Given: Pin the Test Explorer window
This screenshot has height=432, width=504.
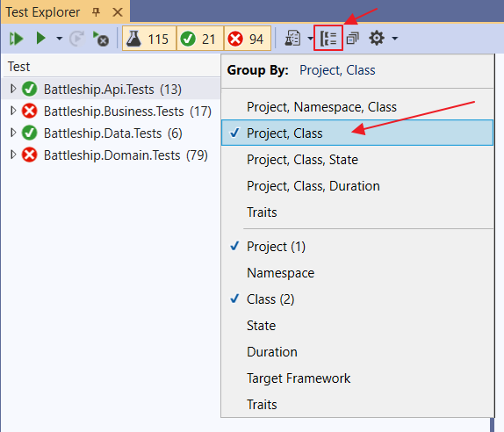Looking at the screenshot, I should pyautogui.click(x=96, y=12).
